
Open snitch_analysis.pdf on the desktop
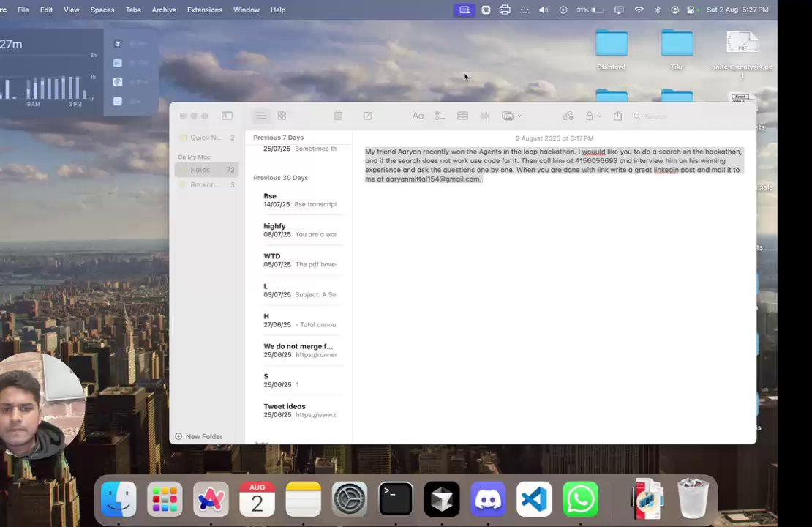[x=742, y=53]
